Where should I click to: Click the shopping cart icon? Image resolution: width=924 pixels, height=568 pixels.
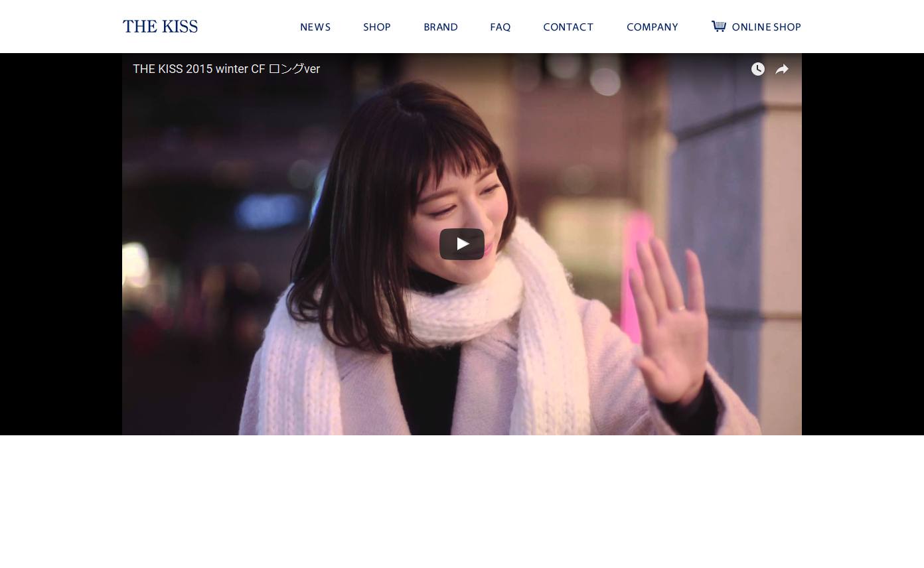point(719,26)
